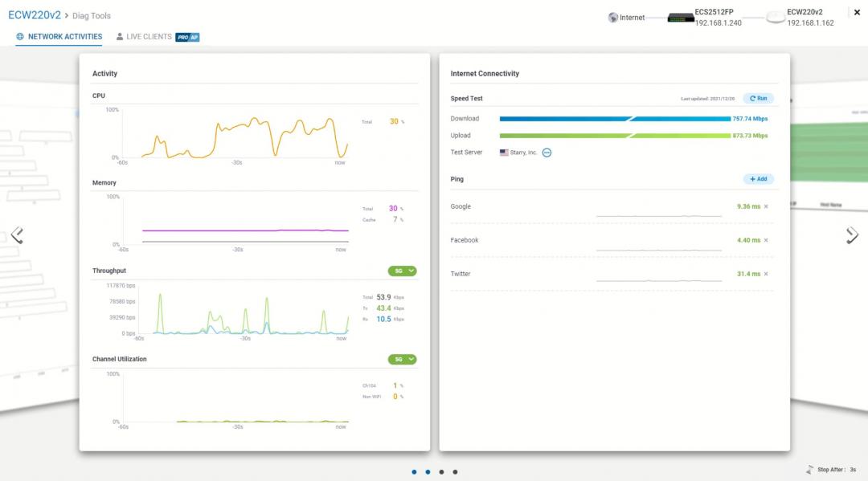Switch to the Network Activities tab

59,36
